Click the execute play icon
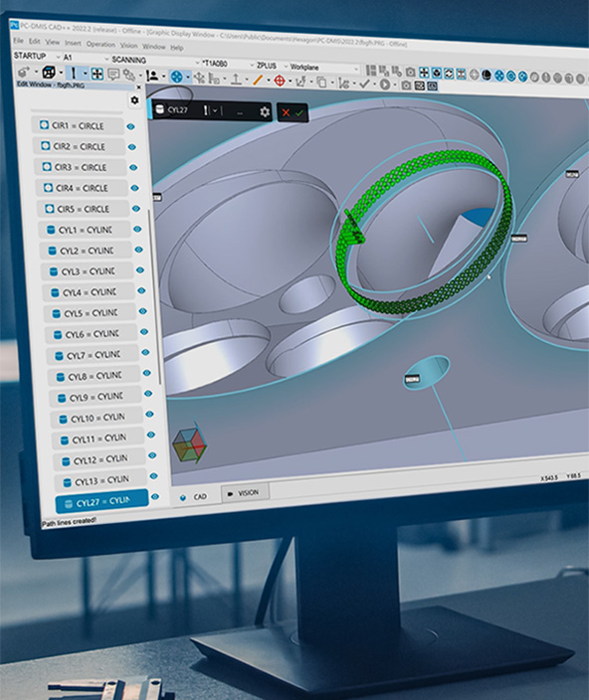This screenshot has width=589, height=700. [x=384, y=84]
